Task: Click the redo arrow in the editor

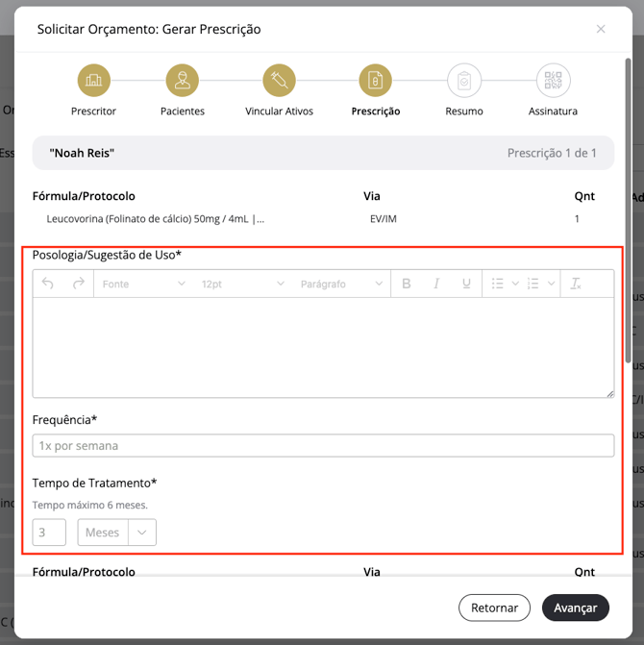Action: coord(79,284)
